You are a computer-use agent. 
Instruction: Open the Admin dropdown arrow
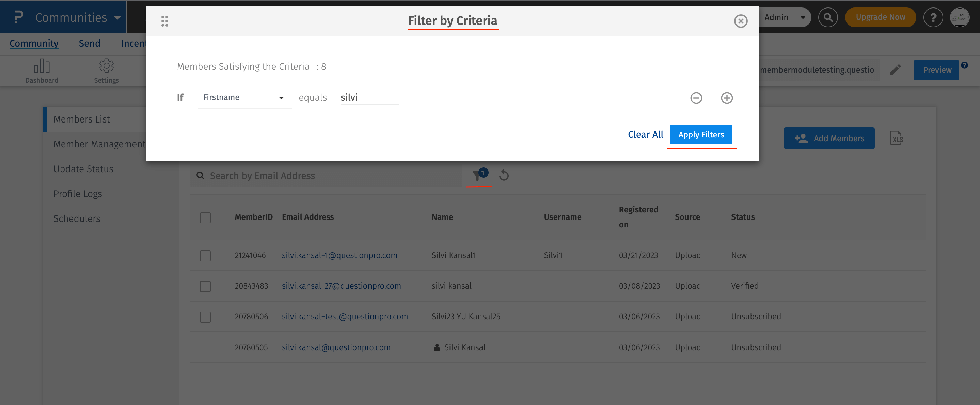(x=802, y=17)
